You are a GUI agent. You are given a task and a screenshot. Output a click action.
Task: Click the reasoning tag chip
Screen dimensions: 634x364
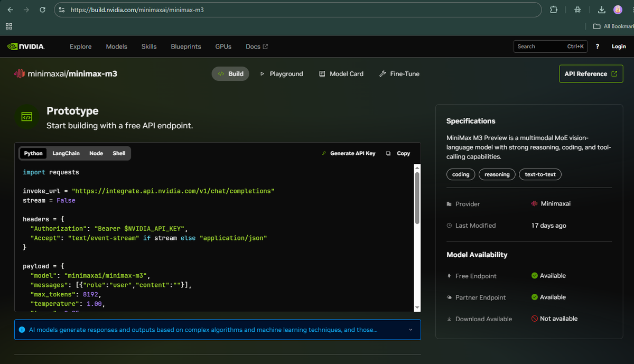(x=497, y=174)
